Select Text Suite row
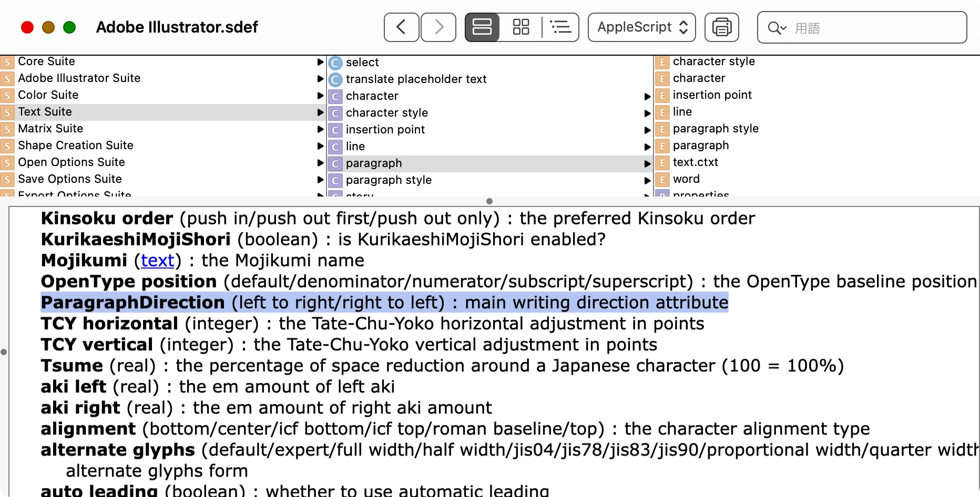This screenshot has height=497, width=980. (162, 112)
